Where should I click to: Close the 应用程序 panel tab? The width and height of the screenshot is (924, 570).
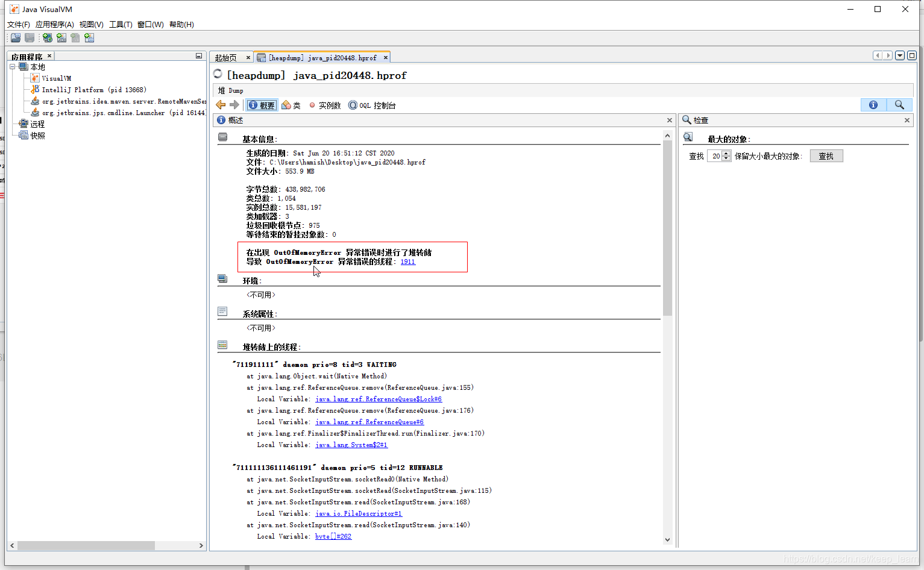coord(49,55)
